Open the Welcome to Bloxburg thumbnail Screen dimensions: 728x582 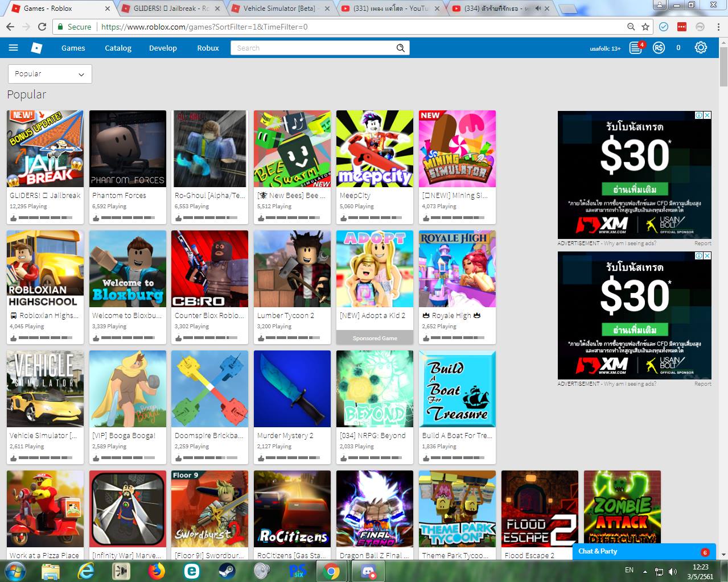(127, 269)
